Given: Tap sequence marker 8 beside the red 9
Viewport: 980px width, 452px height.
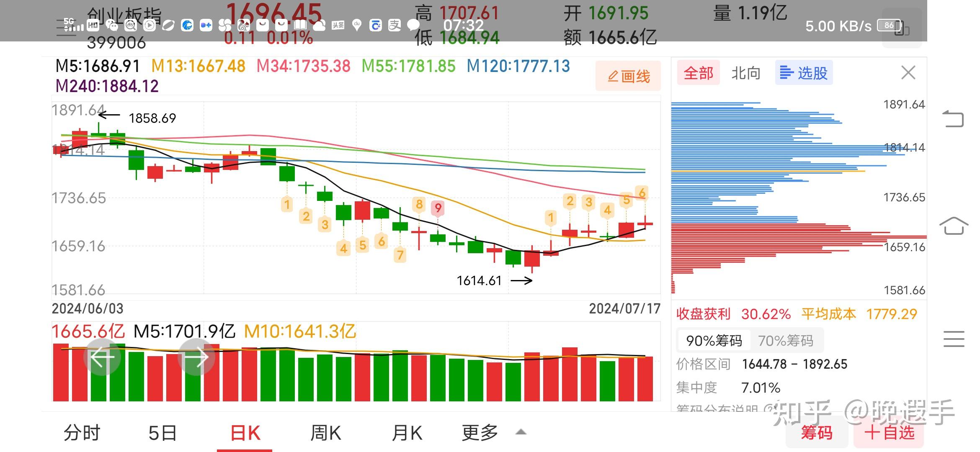Looking at the screenshot, I should click(419, 204).
